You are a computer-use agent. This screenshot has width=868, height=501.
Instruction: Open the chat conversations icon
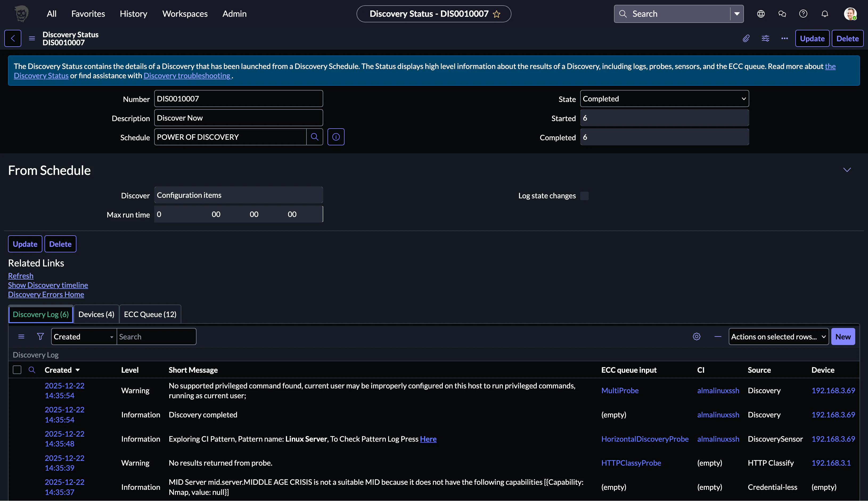(x=782, y=14)
